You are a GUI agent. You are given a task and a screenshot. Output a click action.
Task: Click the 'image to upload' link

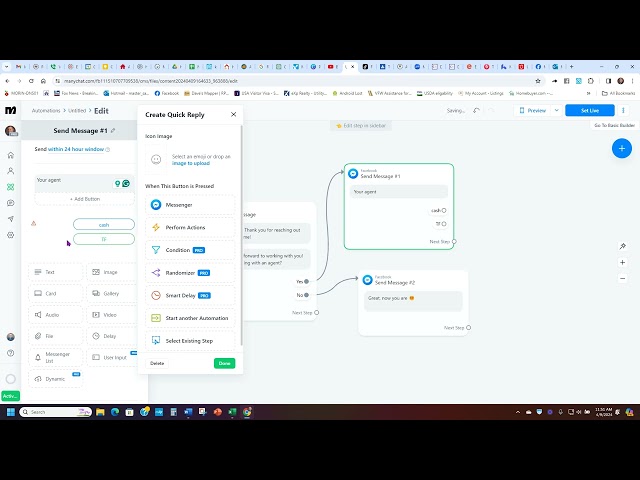coord(191,163)
